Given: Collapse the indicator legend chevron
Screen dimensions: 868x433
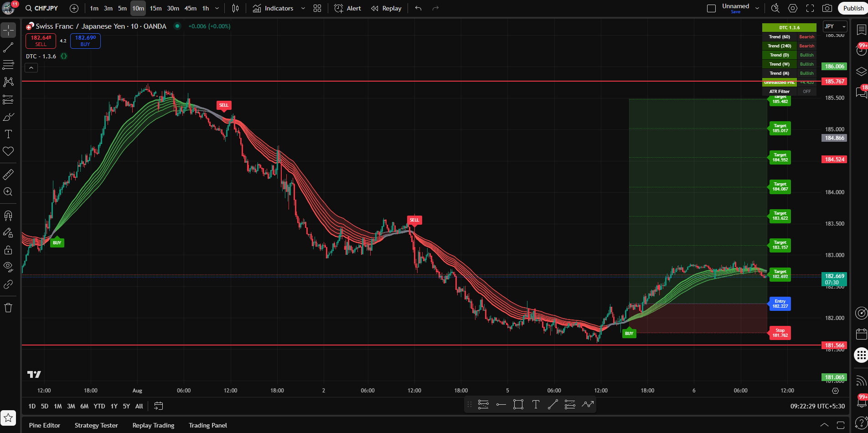Looking at the screenshot, I should point(31,68).
